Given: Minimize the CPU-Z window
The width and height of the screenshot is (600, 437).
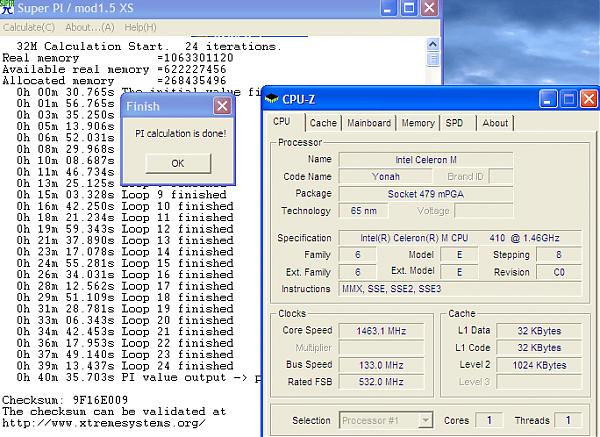Looking at the screenshot, I should 548,99.
